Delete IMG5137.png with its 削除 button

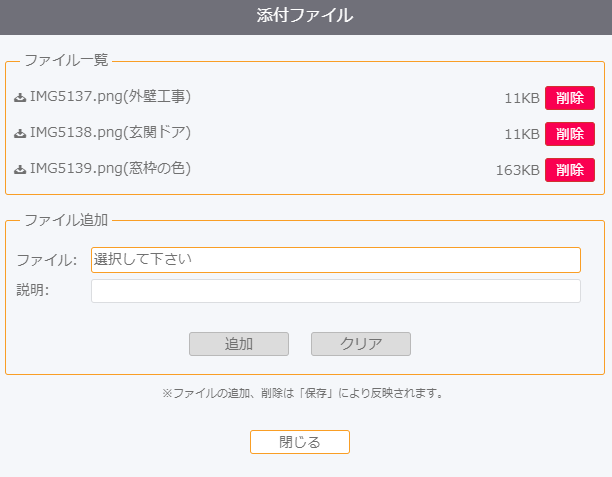tap(570, 98)
